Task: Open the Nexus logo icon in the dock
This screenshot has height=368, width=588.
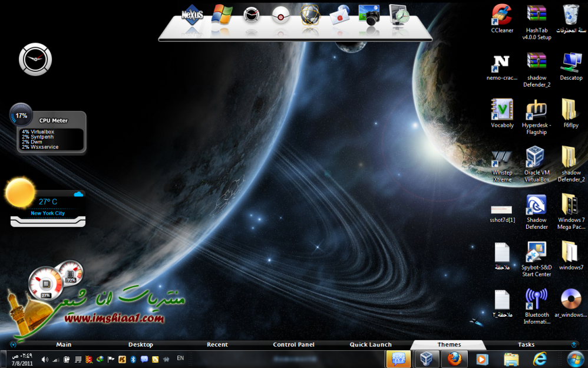Action: click(x=193, y=15)
